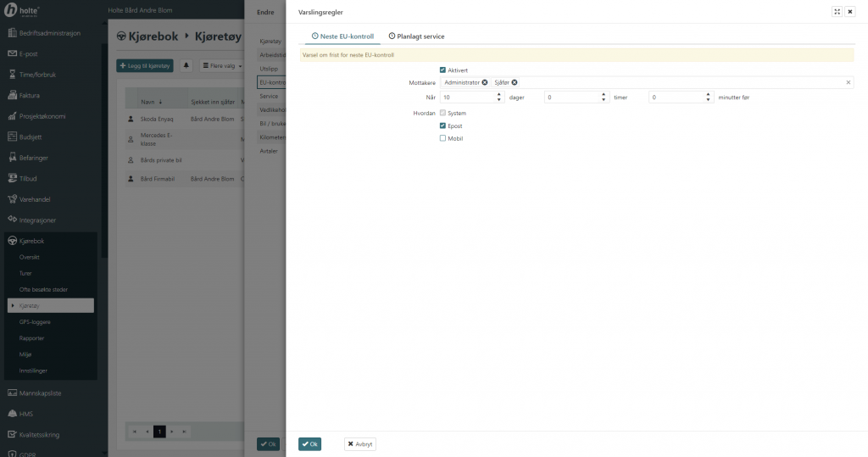Select the Neste EU-kontroll tab
Screen dimensions: 868x457
(x=342, y=36)
